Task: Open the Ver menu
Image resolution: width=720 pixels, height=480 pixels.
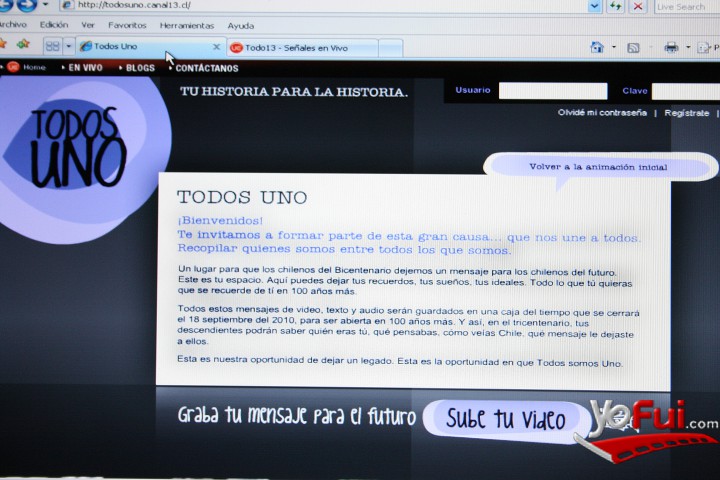Action: pyautogui.click(x=88, y=25)
